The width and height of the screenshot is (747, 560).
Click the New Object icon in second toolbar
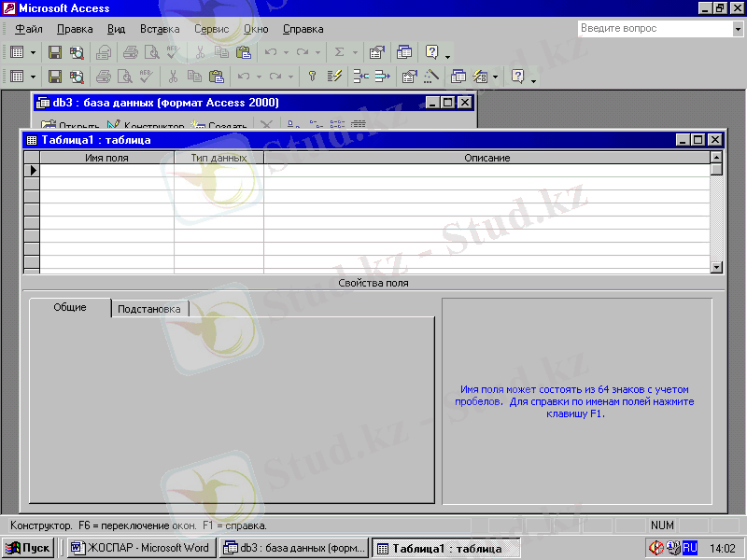pos(481,77)
